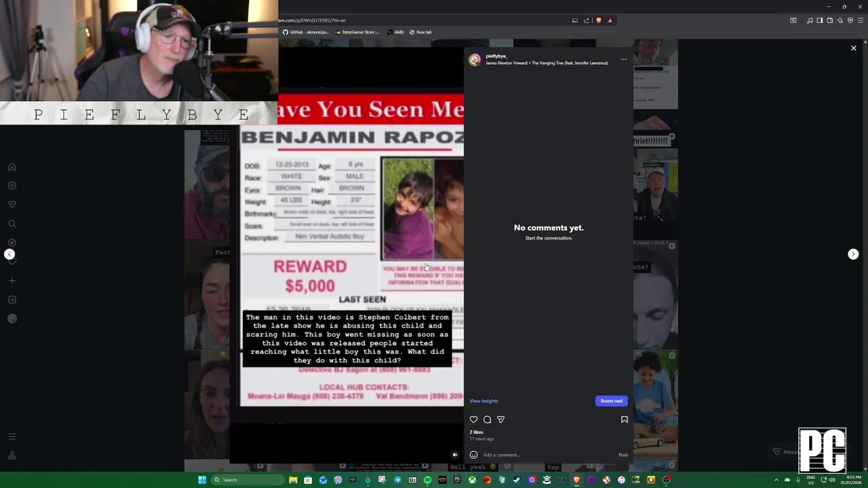Save the reel with the bookmark icon

coord(625,420)
